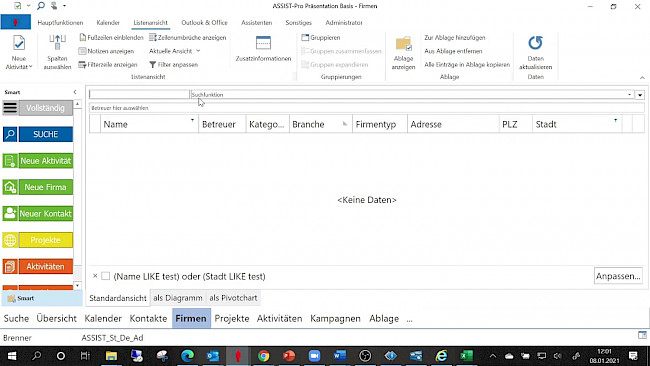This screenshot has width=650, height=366.
Task: Toggle Notizen anzeigen in ribbon
Action: coord(107,51)
